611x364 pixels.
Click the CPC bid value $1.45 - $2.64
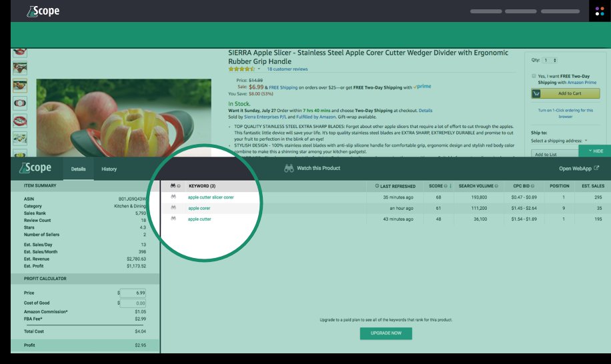[x=524, y=208]
